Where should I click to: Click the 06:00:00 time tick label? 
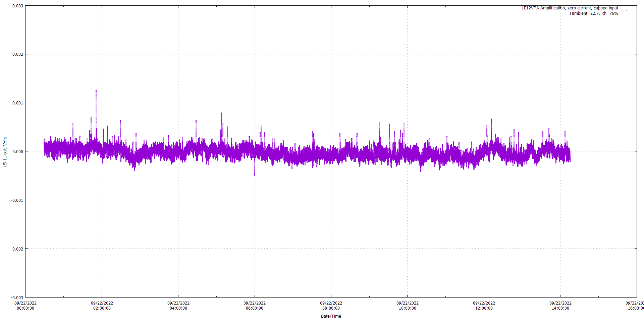[255, 308]
